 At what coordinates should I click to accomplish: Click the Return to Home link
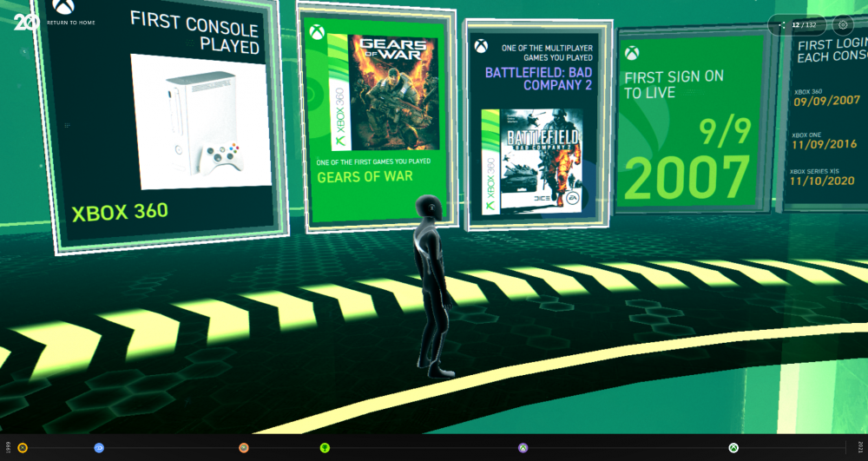[71, 23]
